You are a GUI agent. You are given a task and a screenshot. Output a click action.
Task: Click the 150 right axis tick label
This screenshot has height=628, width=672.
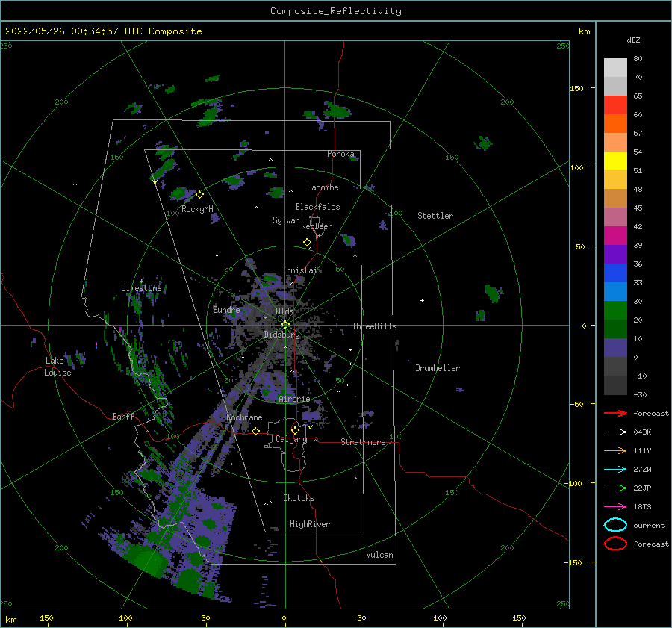click(576, 88)
